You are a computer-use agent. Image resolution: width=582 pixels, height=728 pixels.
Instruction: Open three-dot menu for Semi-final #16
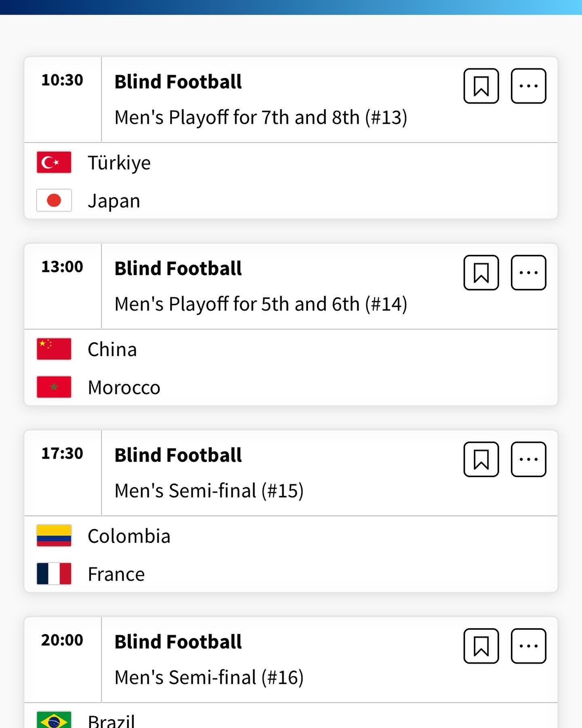pyautogui.click(x=528, y=646)
